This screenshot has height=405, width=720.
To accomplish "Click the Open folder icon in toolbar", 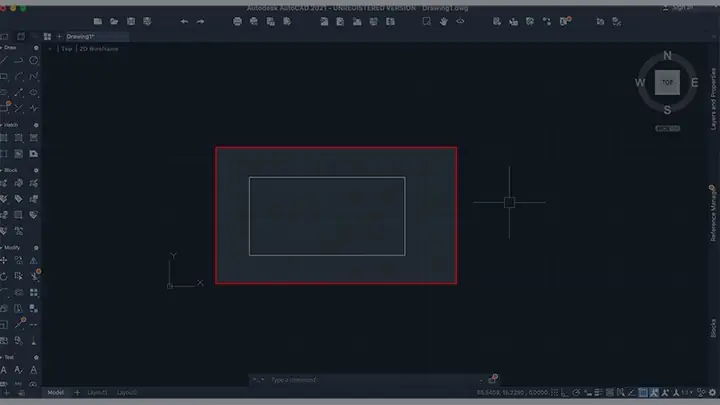I will click(114, 21).
